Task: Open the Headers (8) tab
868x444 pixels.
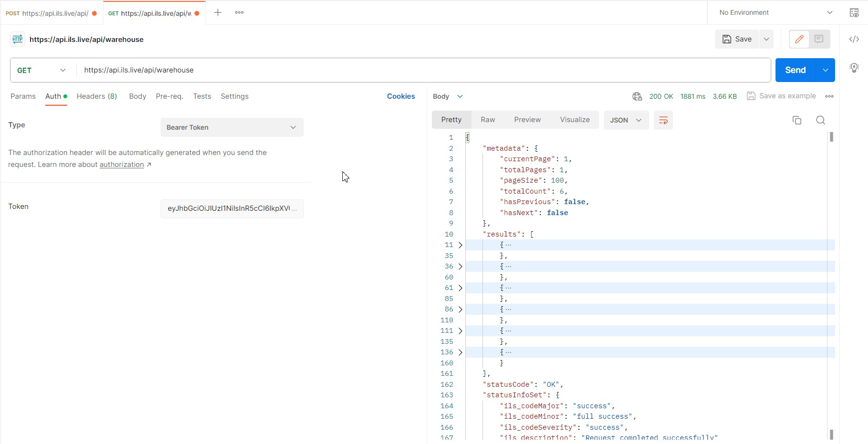Action: coord(97,96)
